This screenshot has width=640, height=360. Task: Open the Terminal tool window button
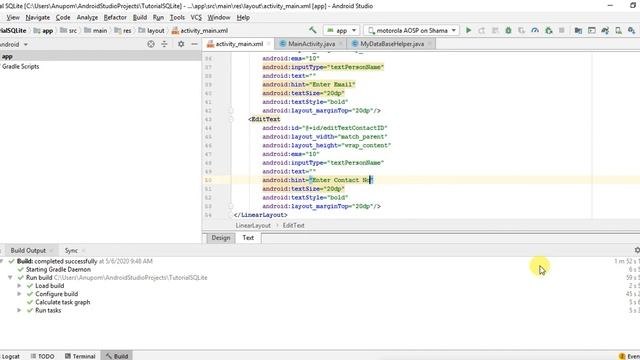coord(80,356)
